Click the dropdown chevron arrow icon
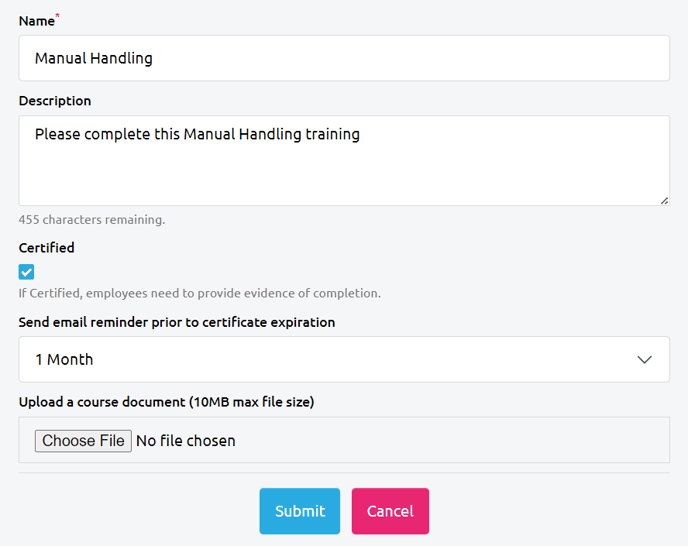Image resolution: width=688 pixels, height=546 pixels. coord(645,360)
